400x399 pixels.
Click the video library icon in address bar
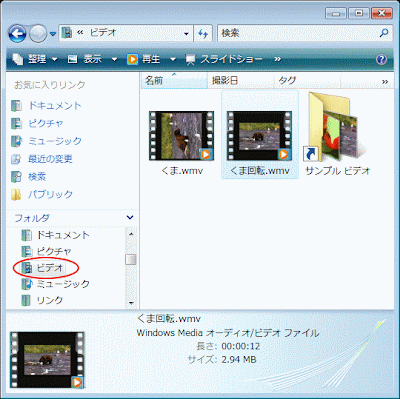point(67,33)
